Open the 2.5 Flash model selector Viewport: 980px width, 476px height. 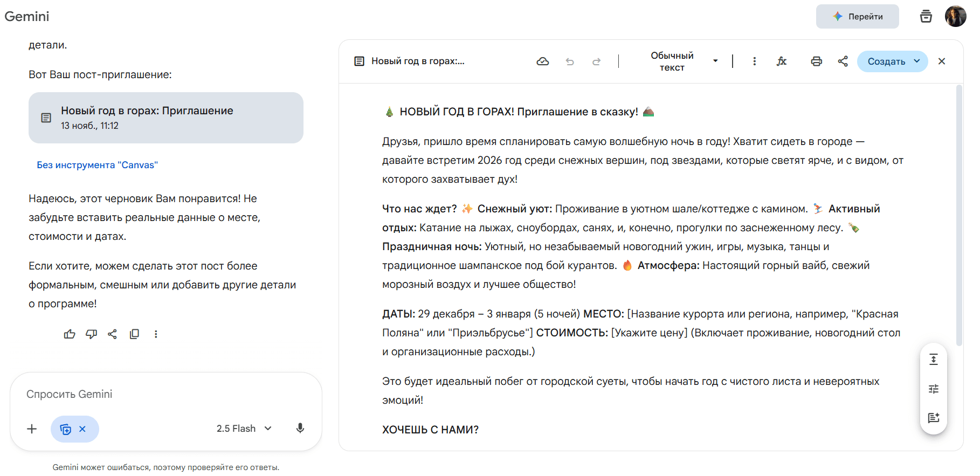click(x=244, y=429)
